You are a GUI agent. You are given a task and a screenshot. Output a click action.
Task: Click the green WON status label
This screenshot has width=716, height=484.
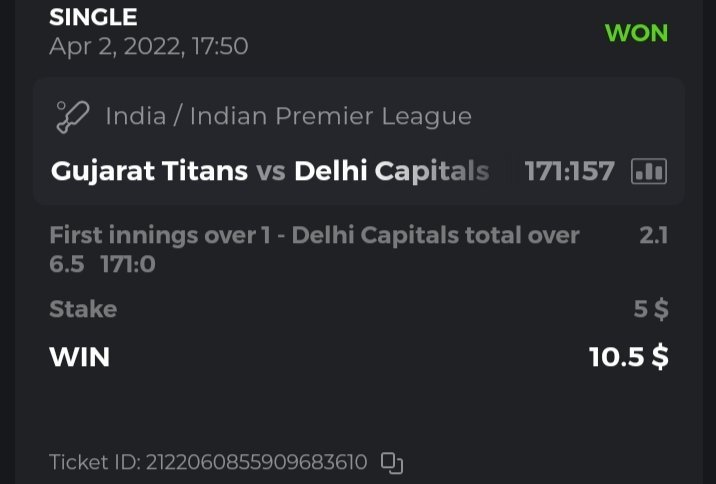point(636,32)
